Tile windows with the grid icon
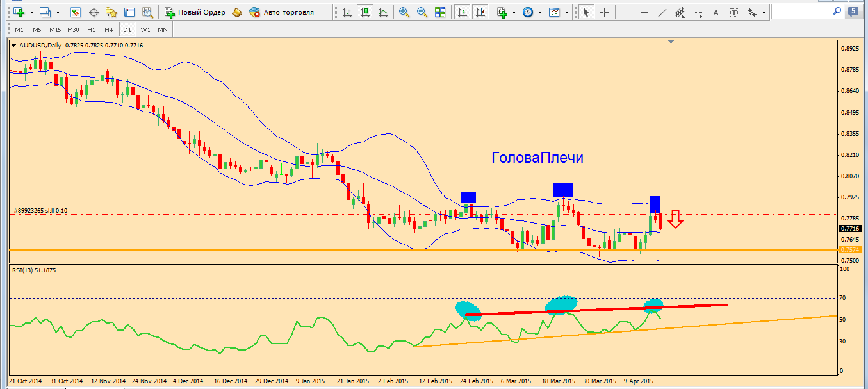 point(440,12)
